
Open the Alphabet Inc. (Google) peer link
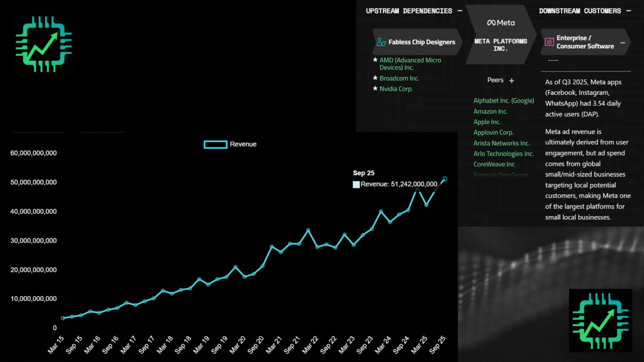click(504, 101)
